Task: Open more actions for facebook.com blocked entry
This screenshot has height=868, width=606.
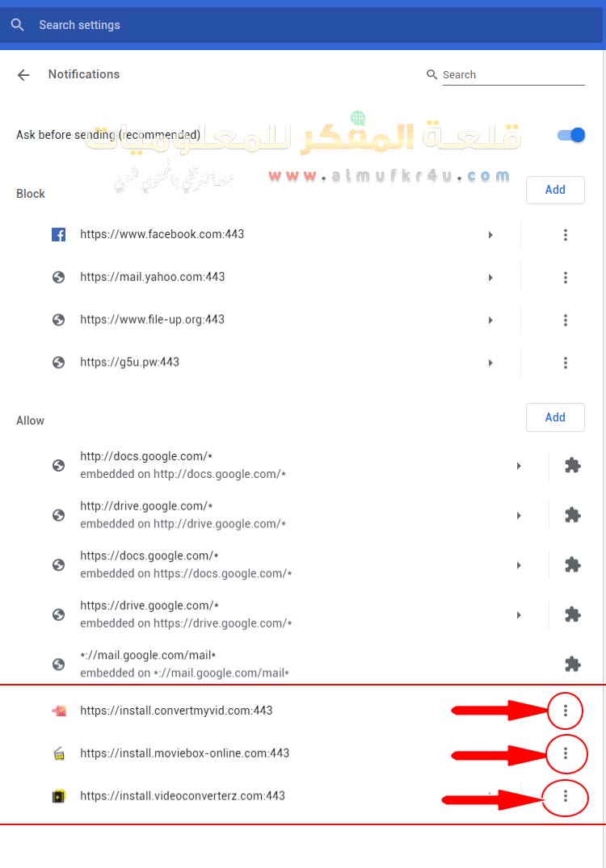Action: click(565, 235)
